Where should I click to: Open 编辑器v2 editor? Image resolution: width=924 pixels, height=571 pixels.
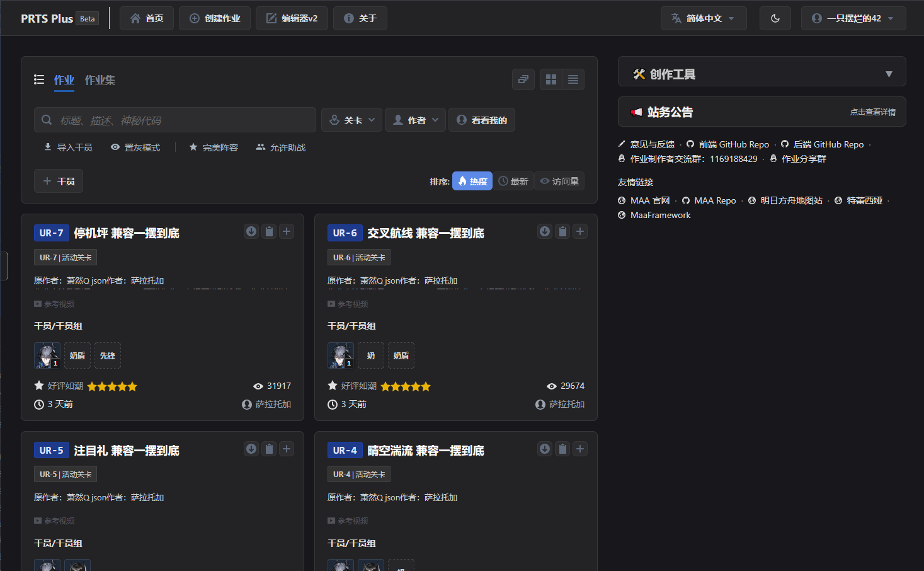(x=292, y=18)
